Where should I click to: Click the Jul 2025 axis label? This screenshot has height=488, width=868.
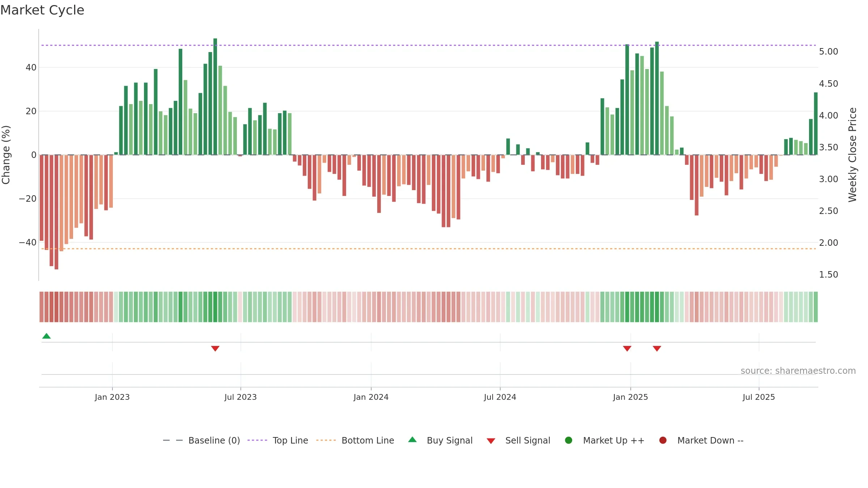(x=759, y=397)
